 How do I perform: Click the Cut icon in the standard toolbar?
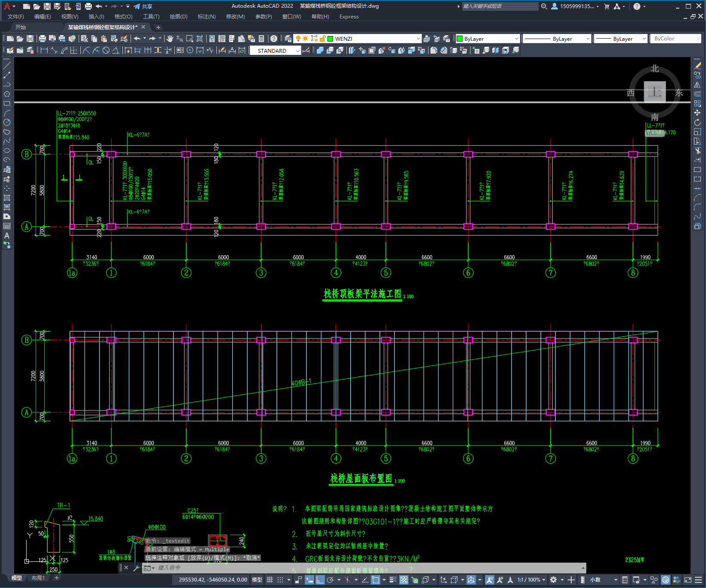click(85, 39)
